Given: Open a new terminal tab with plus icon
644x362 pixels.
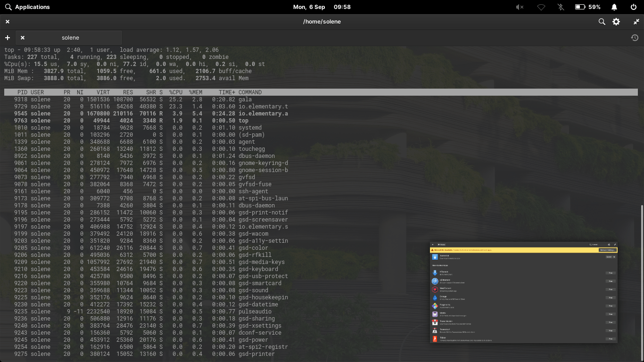Looking at the screenshot, I should tap(8, 38).
